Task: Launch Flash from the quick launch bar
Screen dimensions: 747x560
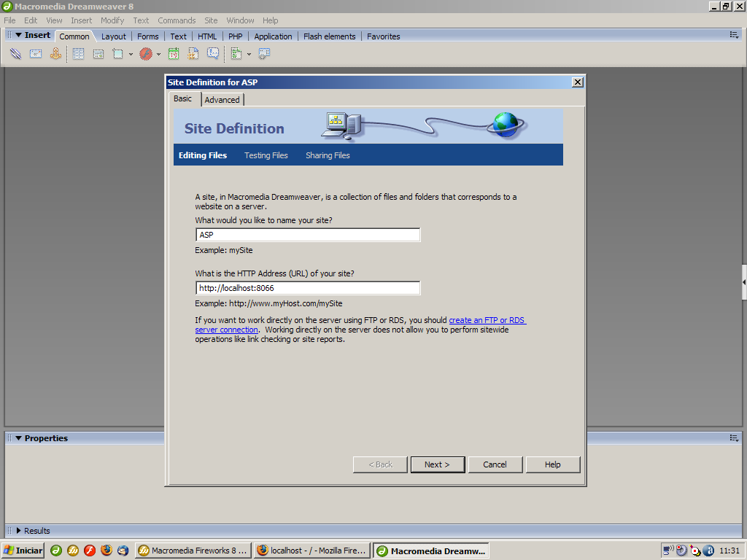Action: tap(90, 551)
